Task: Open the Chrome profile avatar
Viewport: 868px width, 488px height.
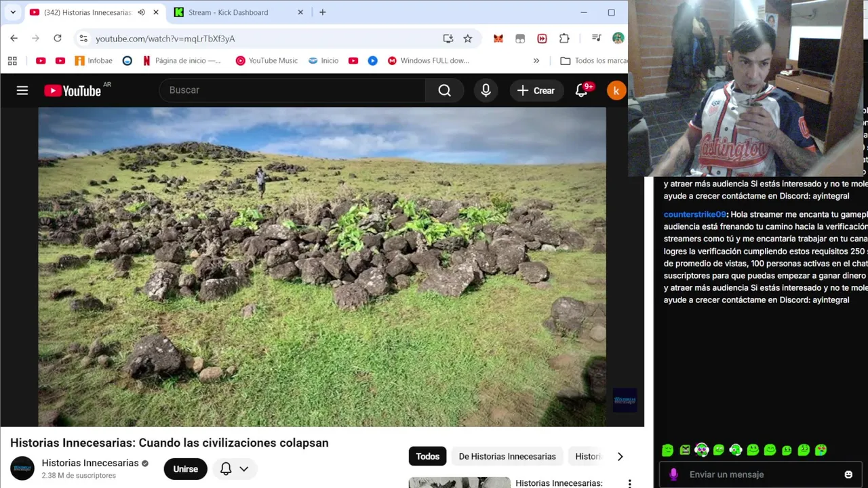Action: point(618,39)
